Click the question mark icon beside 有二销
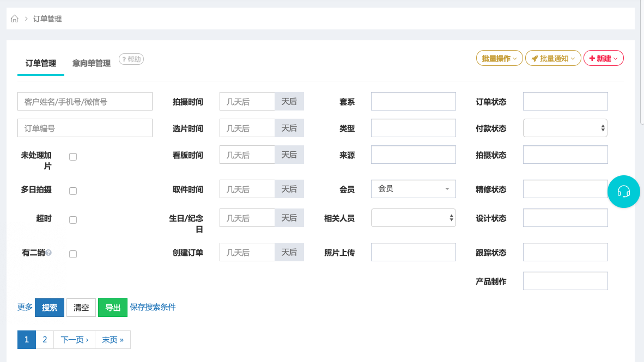Screen dimensions: 644x362 [50, 252]
